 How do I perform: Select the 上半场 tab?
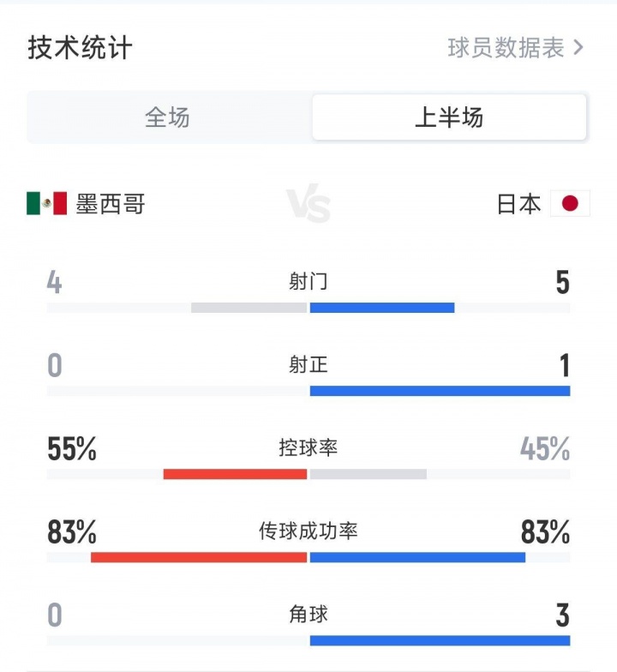pos(449,117)
